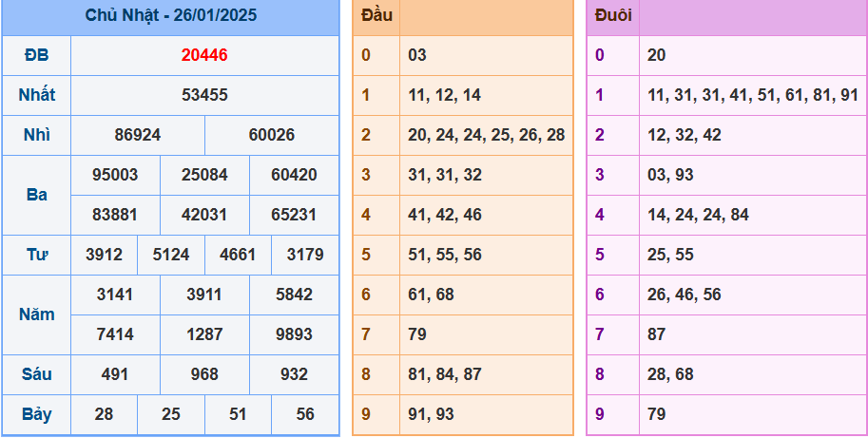Image resolution: width=868 pixels, height=438 pixels.
Task: Click the Đầu row 7 value 79
Action: tap(416, 334)
